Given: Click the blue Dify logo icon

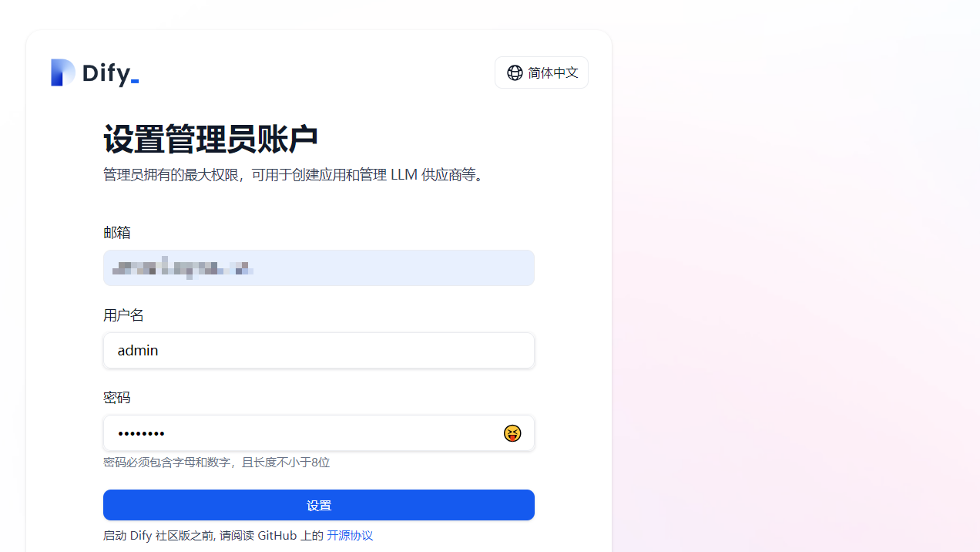Looking at the screenshot, I should click(x=63, y=72).
